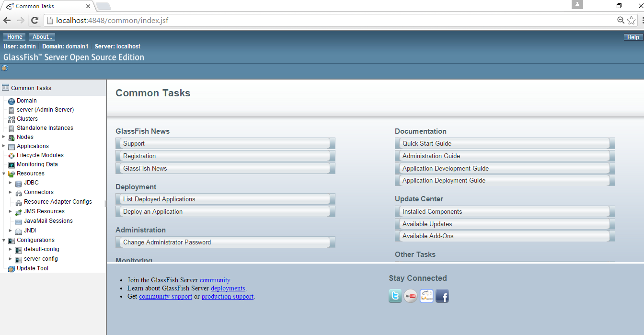The width and height of the screenshot is (644, 335).
Task: Open the Twitter icon under Stay Connected
Action: [395, 296]
